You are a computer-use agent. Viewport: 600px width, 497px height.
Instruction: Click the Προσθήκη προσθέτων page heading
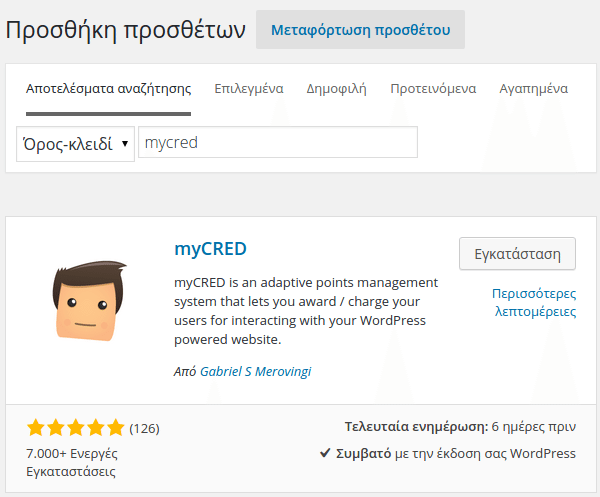pyautogui.click(x=126, y=29)
